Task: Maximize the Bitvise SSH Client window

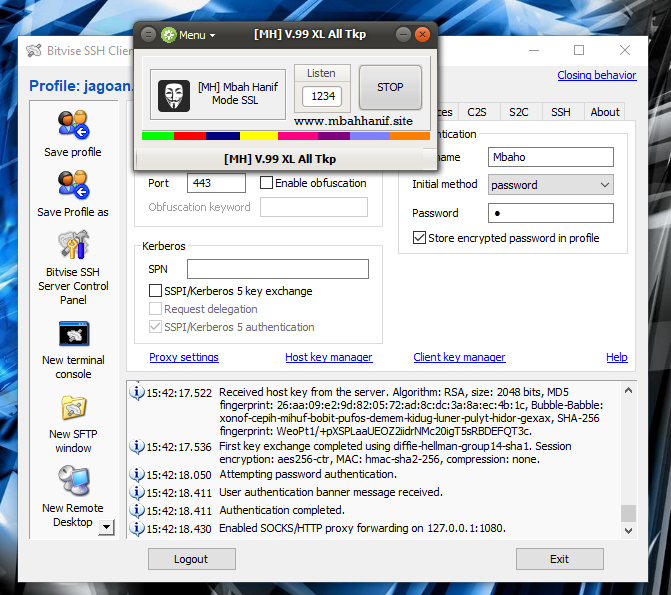Action: [x=579, y=50]
